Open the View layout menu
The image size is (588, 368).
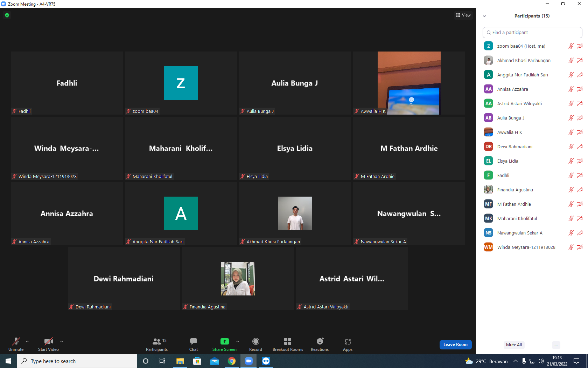(x=463, y=15)
